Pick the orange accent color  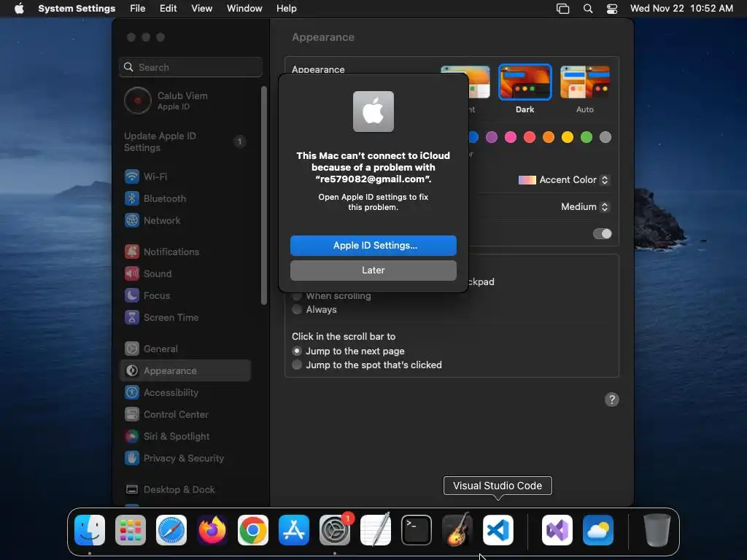tap(549, 138)
